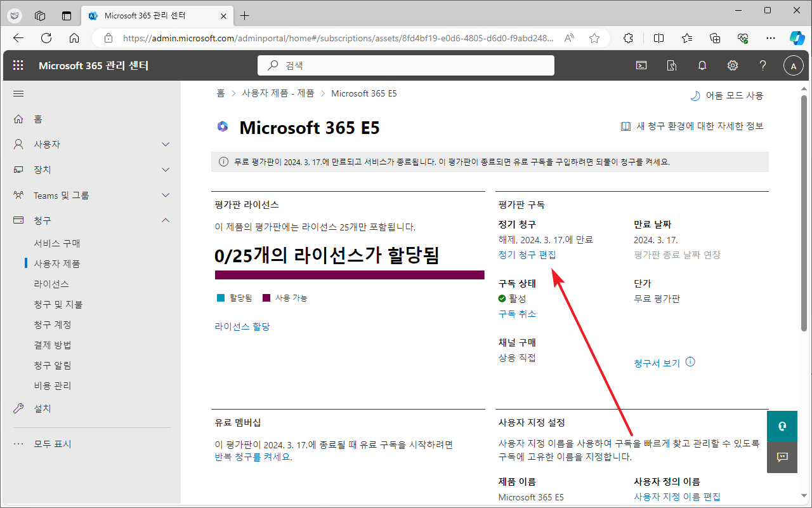Click 사용자 제품 - 제품 breadcrumb
This screenshot has height=508, width=812.
pos(278,93)
